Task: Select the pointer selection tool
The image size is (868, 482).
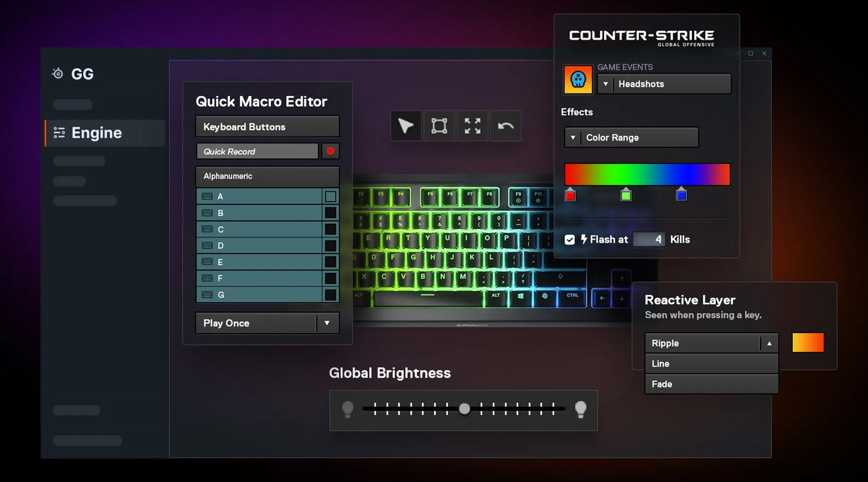Action: [406, 126]
